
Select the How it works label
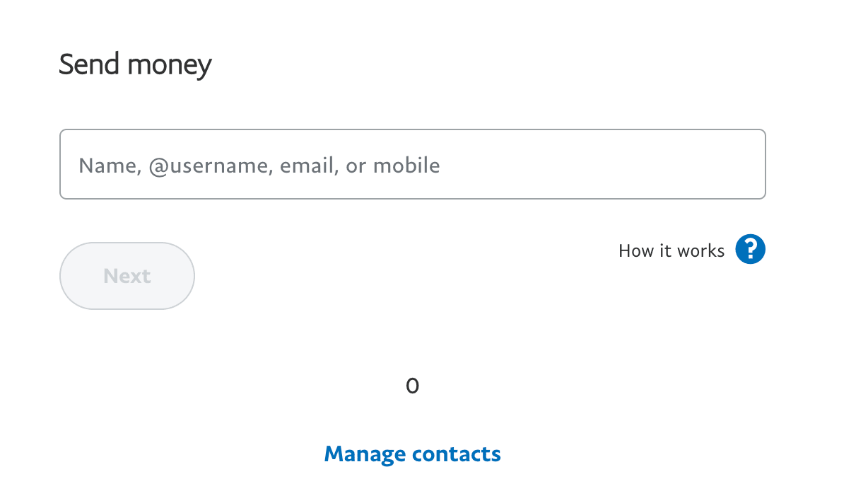[x=671, y=250]
